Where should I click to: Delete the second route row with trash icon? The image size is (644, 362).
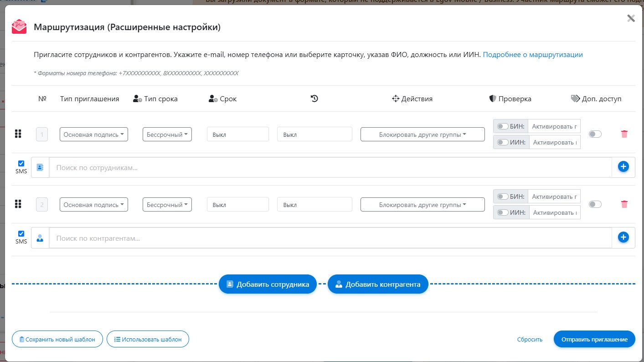(x=624, y=204)
